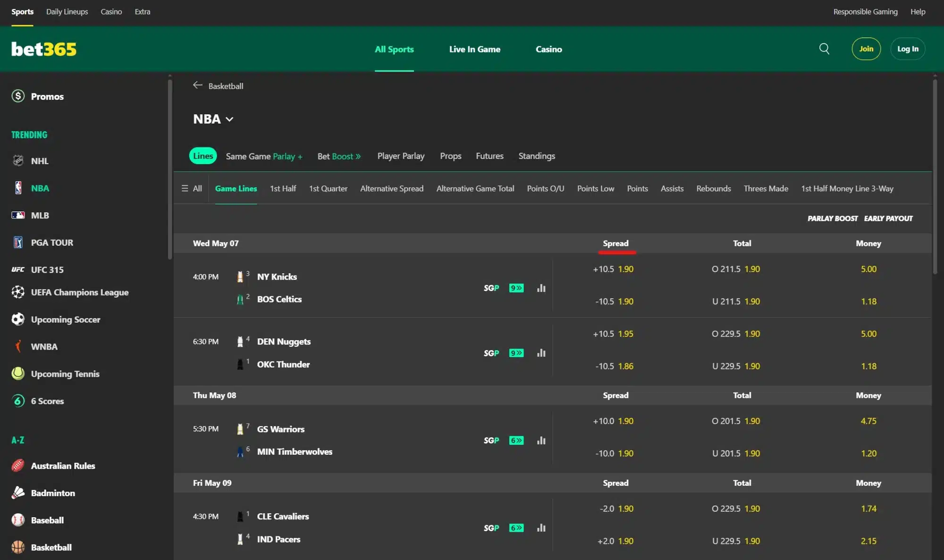Select NY Knicks +10.5 spread at 1.90
The height and width of the screenshot is (560, 944).
tap(613, 269)
